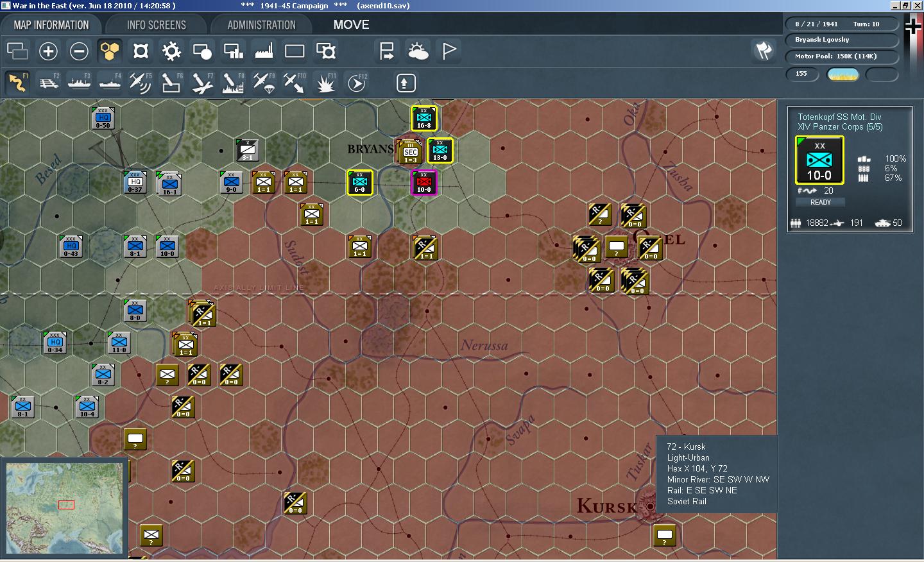The height and width of the screenshot is (562, 924).
Task: Select the magenta-outlined 10-0 Totenkopf counter on map
Action: tap(424, 182)
